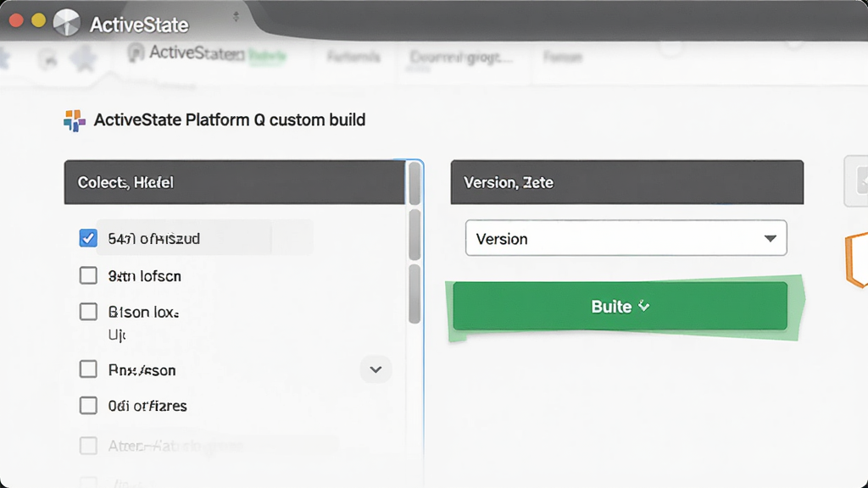Click the orange hexagon icon at right edge
This screenshot has height=488, width=868.
point(856,260)
